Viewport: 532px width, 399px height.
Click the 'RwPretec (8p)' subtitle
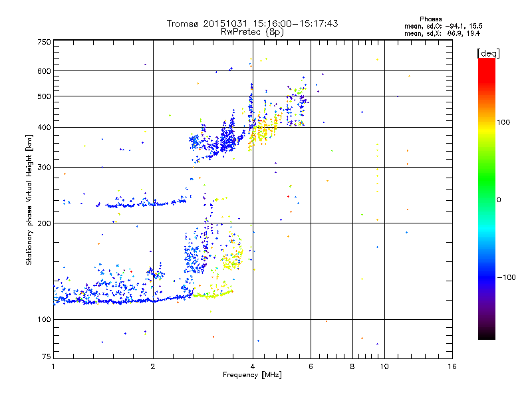click(252, 32)
